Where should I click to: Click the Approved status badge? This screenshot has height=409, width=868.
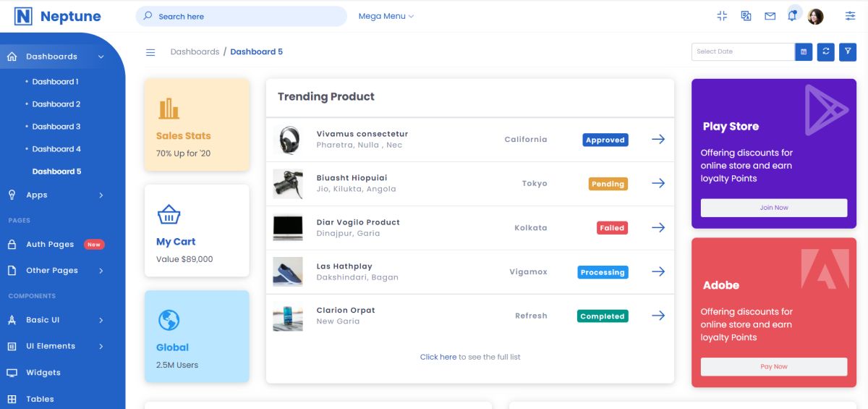605,140
